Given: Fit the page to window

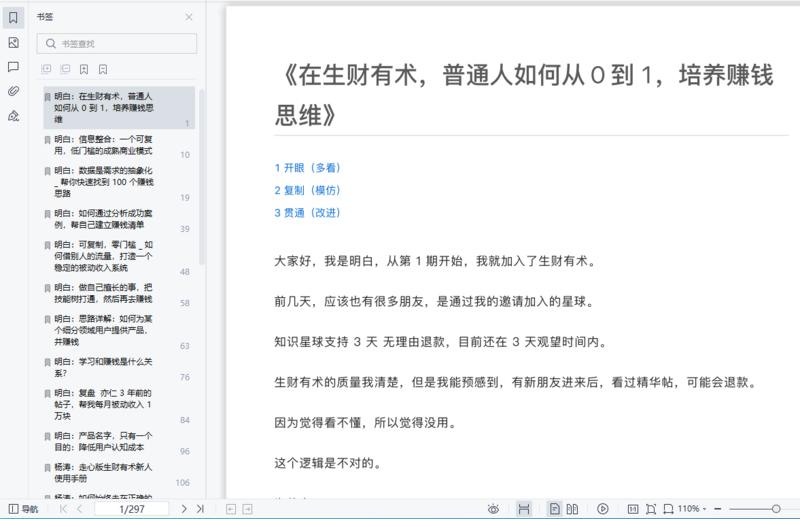Looking at the screenshot, I should pyautogui.click(x=651, y=509).
